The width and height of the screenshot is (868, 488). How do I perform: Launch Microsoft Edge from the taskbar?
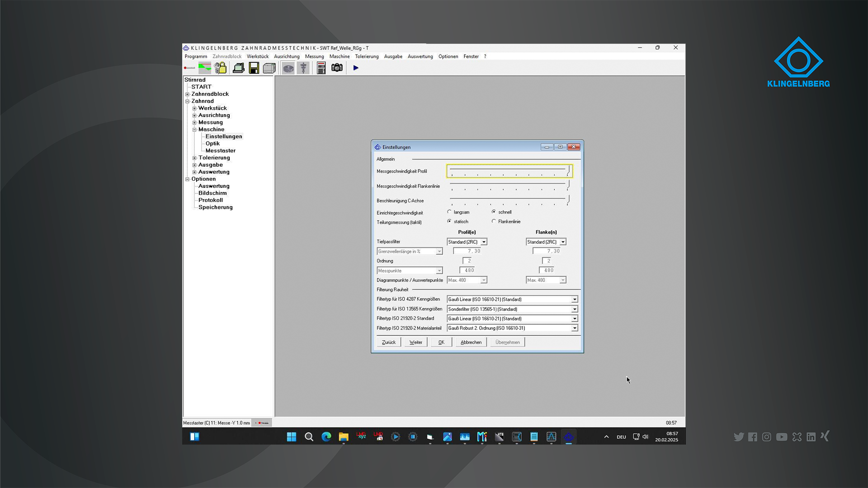pyautogui.click(x=326, y=436)
